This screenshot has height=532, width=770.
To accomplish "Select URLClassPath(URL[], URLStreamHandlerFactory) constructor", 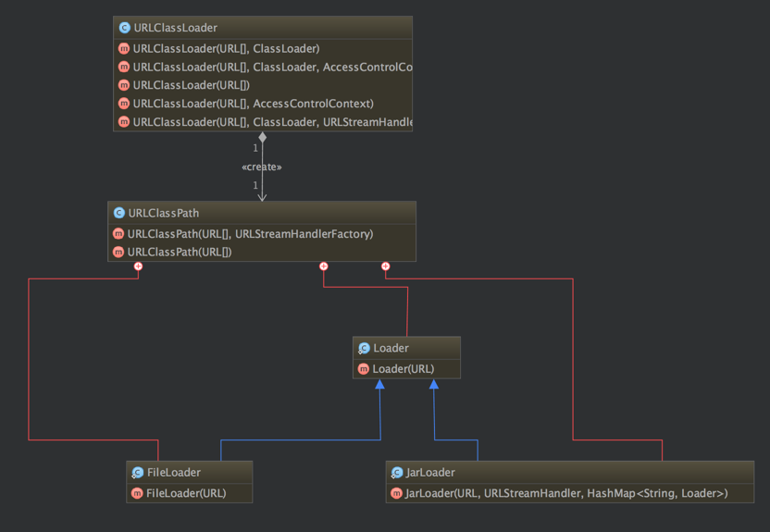I will [x=250, y=234].
